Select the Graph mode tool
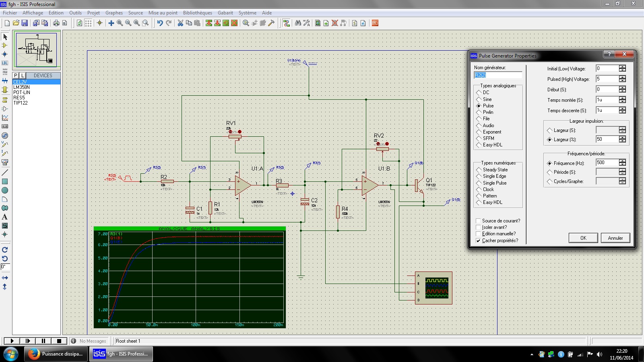 coord(5,118)
